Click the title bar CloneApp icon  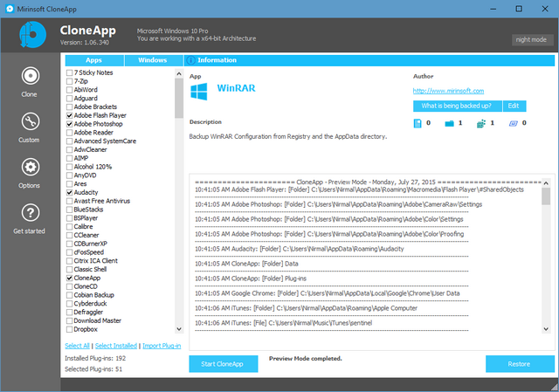[x=10, y=9]
